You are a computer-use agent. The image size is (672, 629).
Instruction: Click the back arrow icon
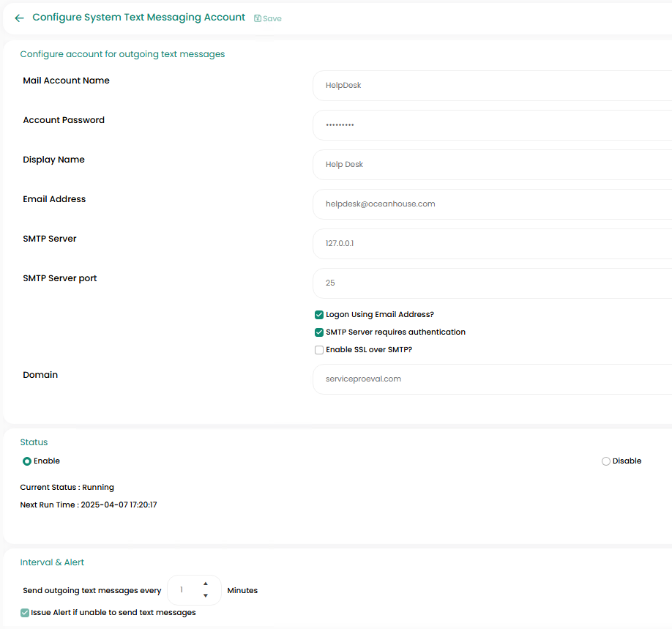point(19,18)
